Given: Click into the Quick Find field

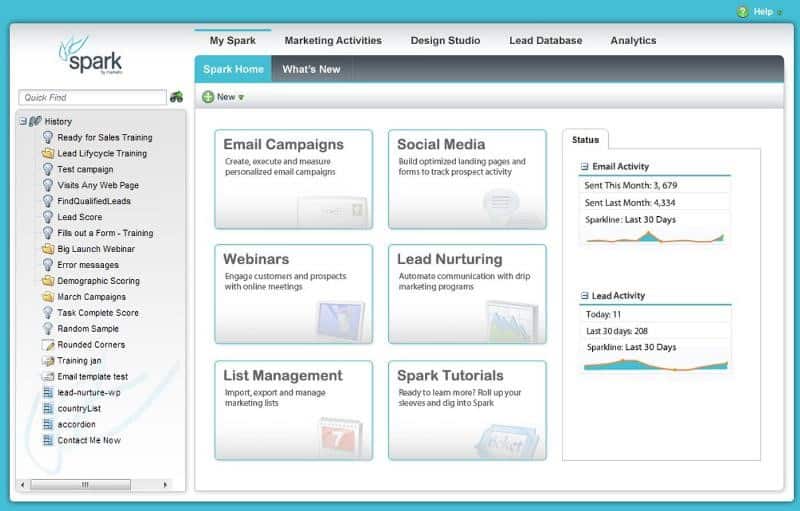Looking at the screenshot, I should point(92,97).
